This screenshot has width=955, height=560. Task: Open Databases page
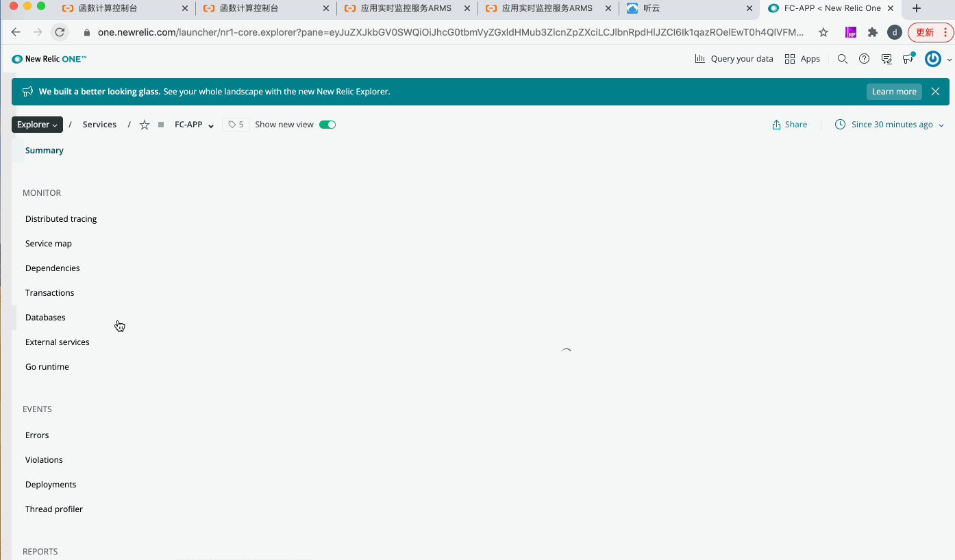[x=45, y=318]
